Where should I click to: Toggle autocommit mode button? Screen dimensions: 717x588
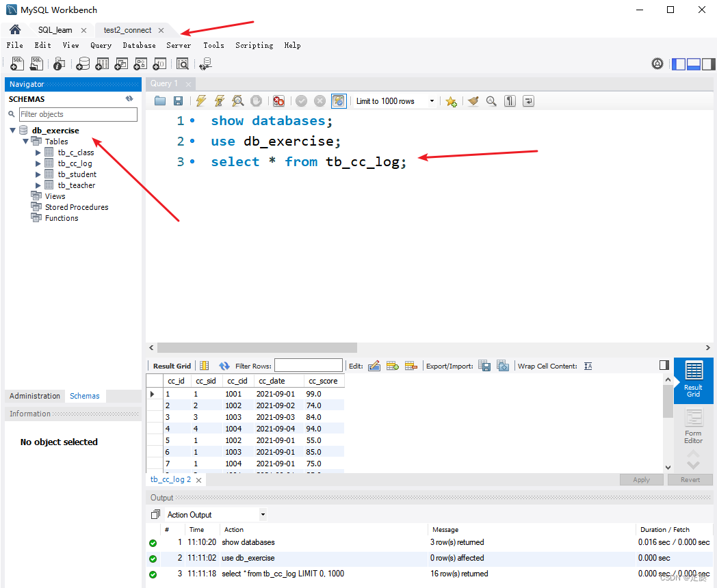(339, 101)
